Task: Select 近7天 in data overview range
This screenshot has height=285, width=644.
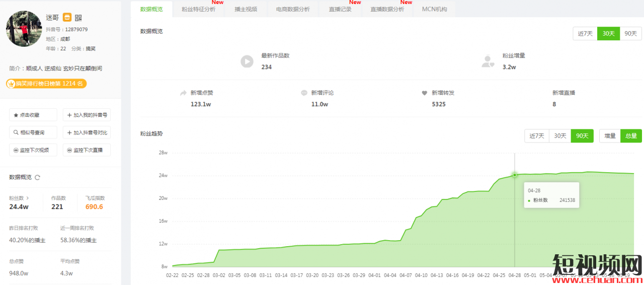Action: pyautogui.click(x=585, y=33)
